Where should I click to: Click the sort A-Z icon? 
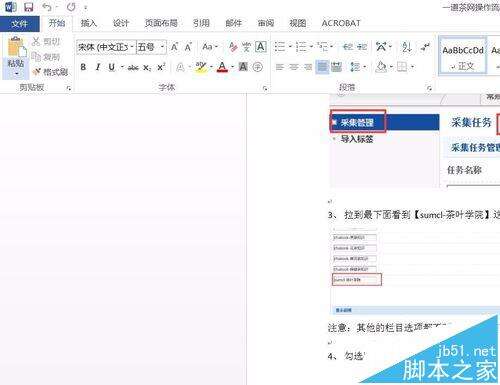tap(407, 47)
